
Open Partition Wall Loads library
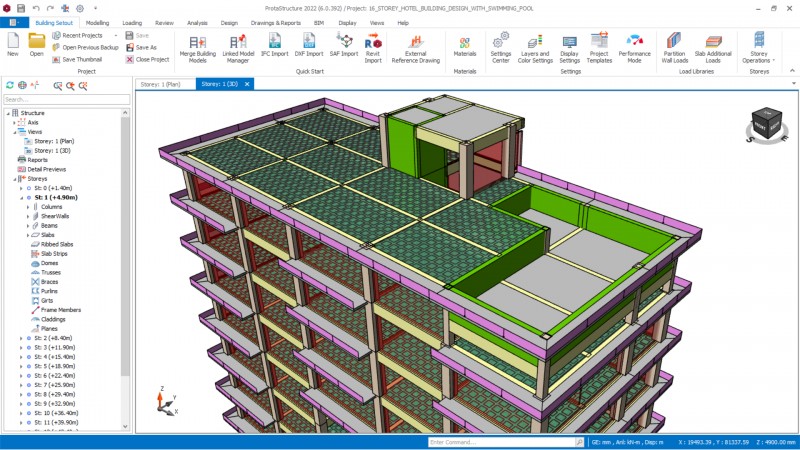tap(674, 48)
